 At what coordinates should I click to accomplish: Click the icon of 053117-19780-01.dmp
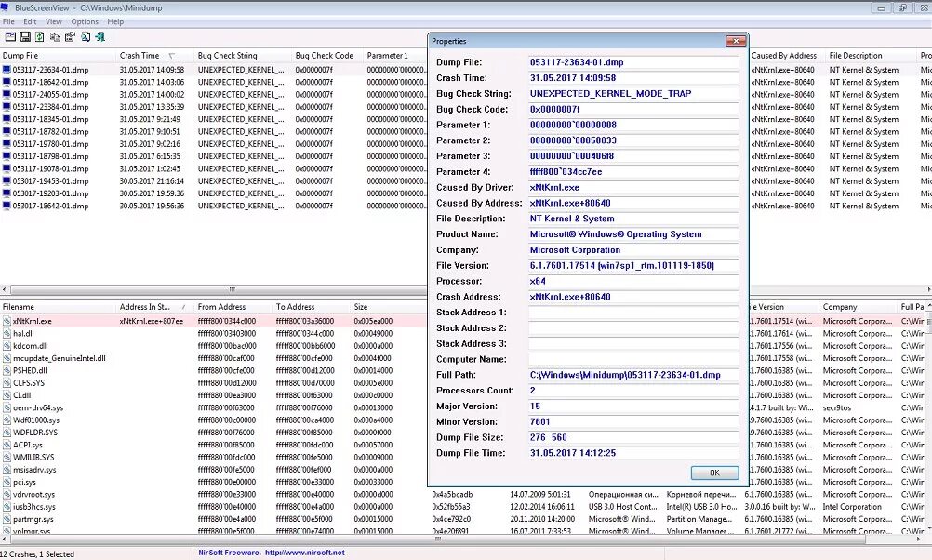[x=7, y=144]
